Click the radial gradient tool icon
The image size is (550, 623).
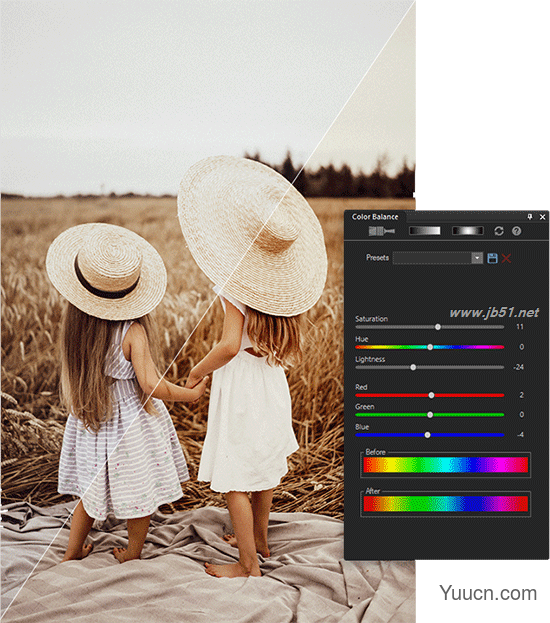point(468,231)
